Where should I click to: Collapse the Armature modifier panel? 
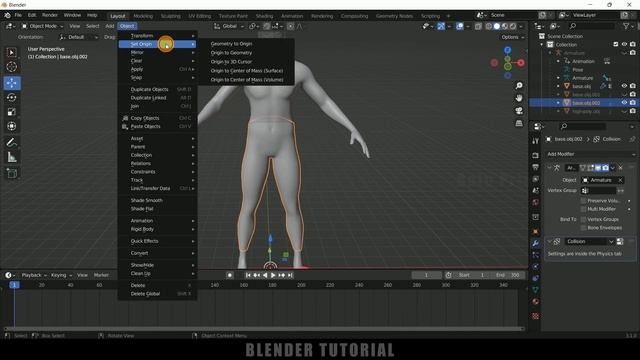pos(549,168)
